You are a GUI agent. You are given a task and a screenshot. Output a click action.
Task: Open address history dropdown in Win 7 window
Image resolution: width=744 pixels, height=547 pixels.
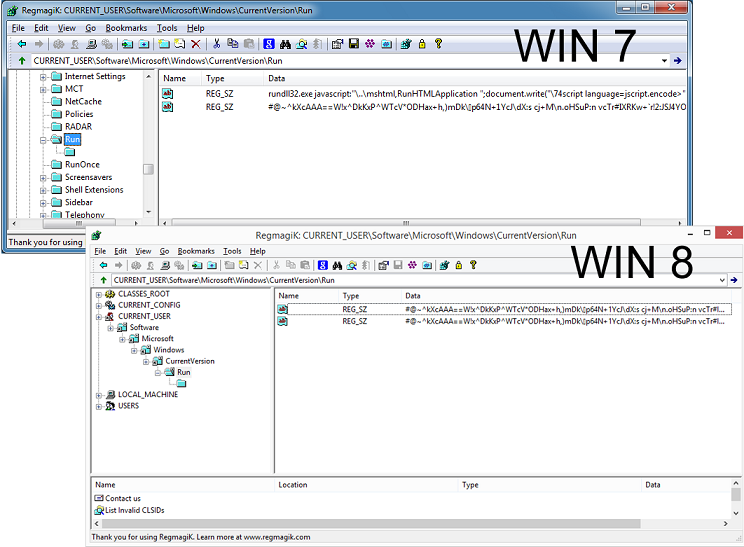664,61
